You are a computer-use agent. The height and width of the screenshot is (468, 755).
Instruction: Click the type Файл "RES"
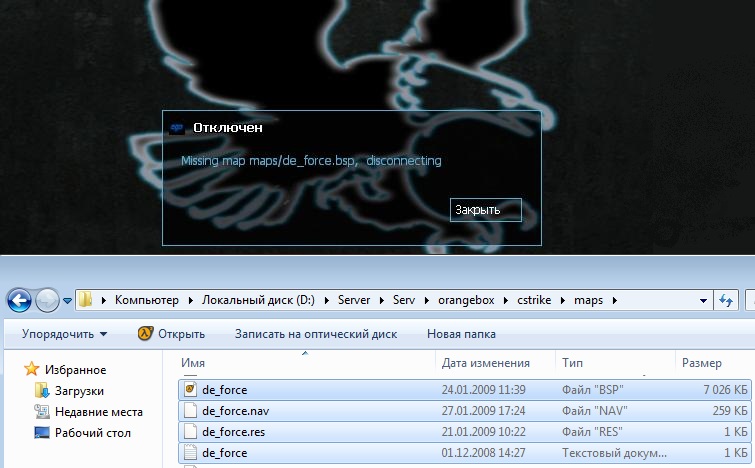tap(592, 432)
